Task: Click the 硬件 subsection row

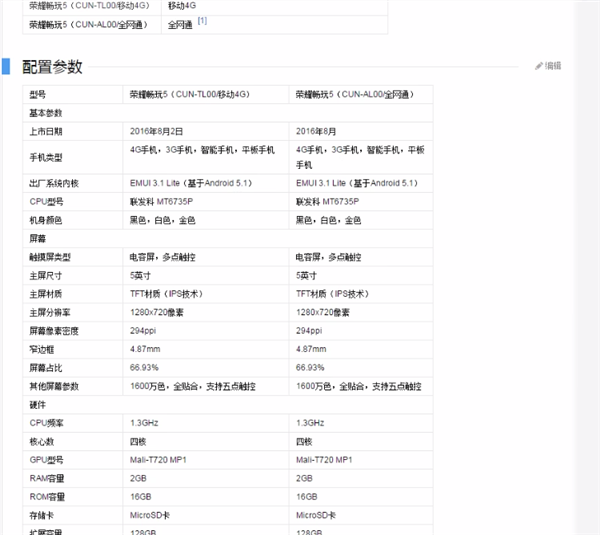Action: coord(228,405)
